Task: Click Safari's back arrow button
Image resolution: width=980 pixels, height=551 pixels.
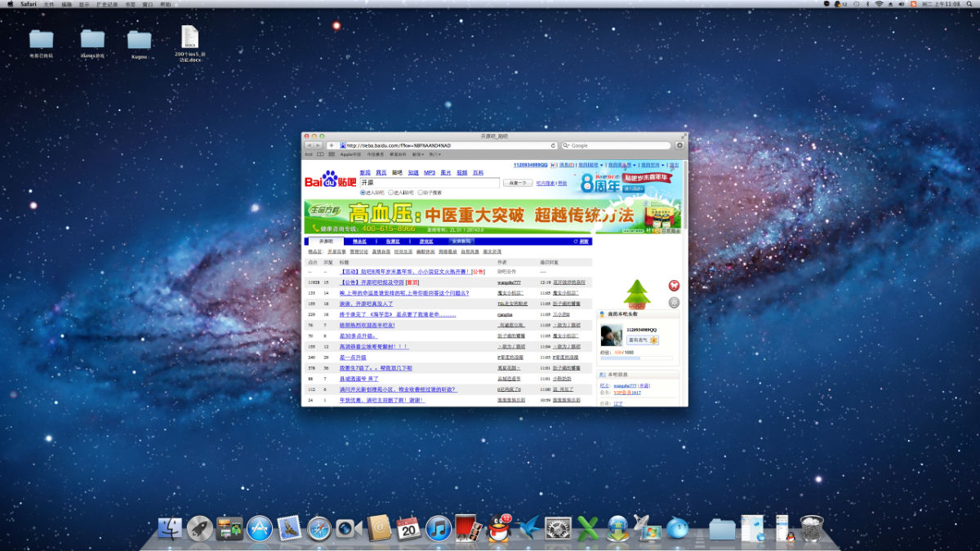Action: (x=309, y=145)
